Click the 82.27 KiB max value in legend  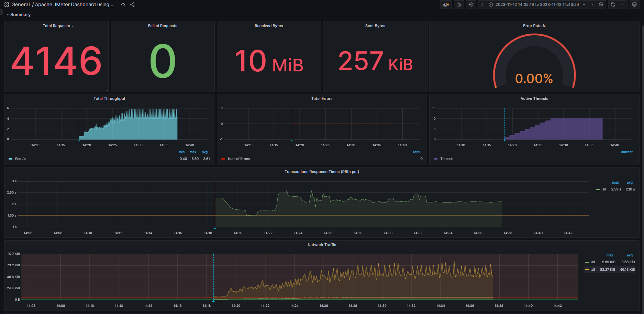pos(608,270)
